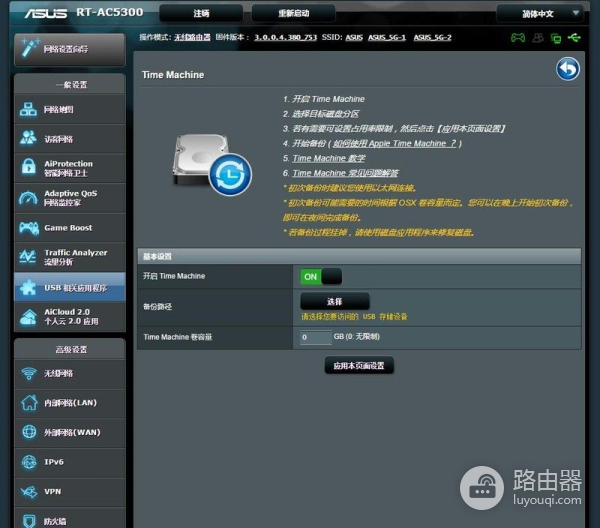Open WAN settings globe icon
The width and height of the screenshot is (600, 528).
(x=29, y=432)
